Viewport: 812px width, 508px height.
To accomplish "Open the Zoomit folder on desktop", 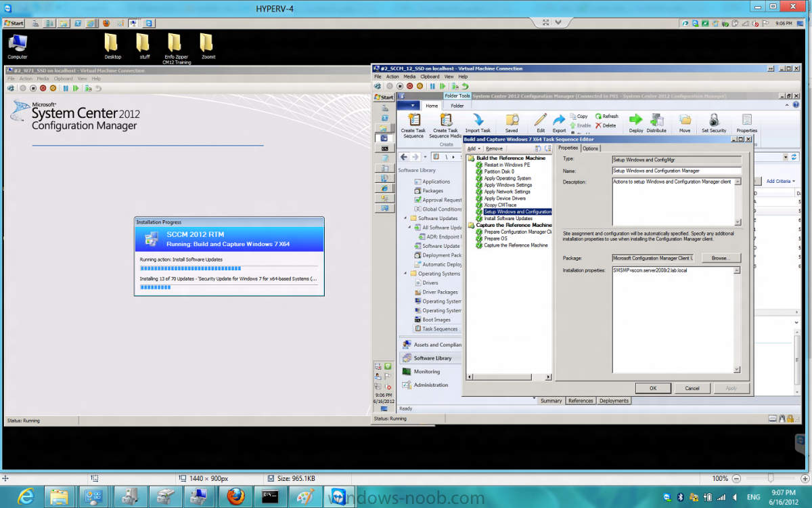I will tap(208, 47).
